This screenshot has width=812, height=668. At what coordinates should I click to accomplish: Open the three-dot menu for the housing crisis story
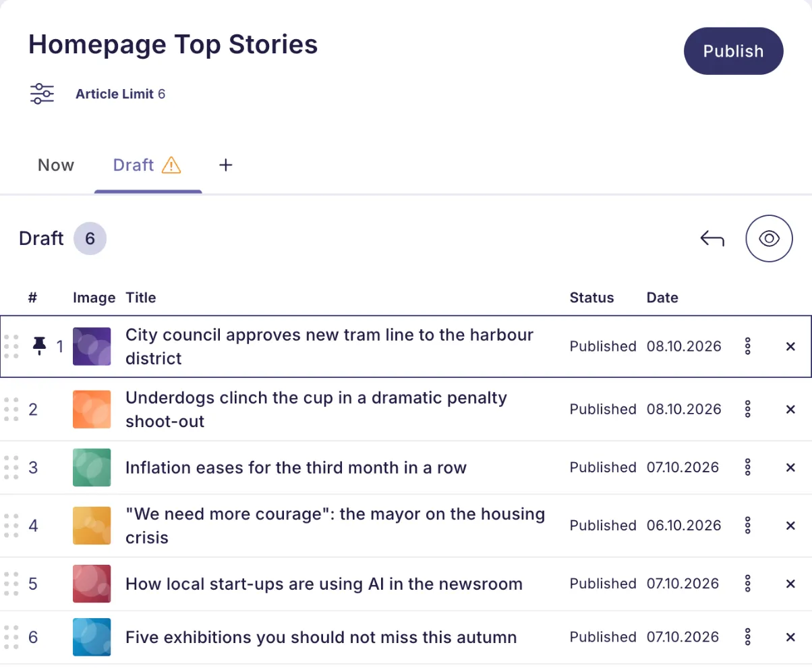pyautogui.click(x=747, y=526)
